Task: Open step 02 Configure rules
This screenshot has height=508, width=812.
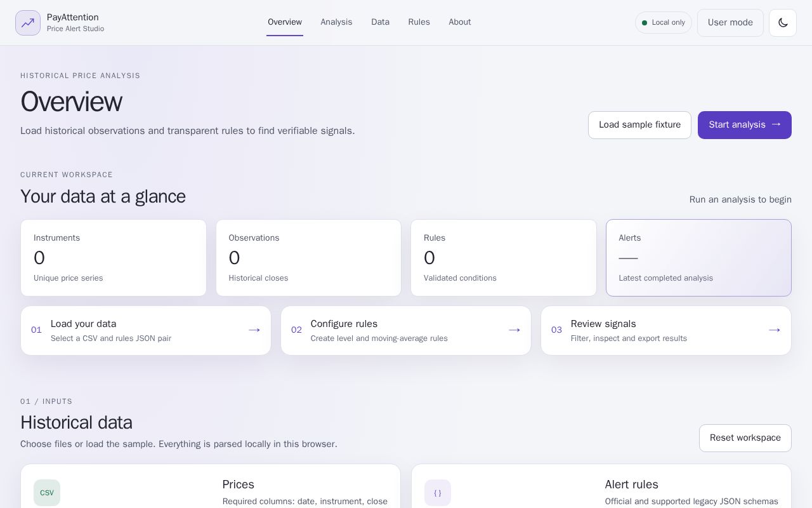Action: pyautogui.click(x=406, y=331)
